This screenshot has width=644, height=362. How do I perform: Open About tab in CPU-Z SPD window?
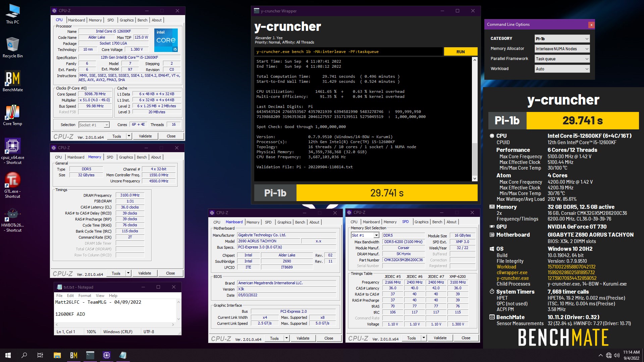tap(451, 222)
